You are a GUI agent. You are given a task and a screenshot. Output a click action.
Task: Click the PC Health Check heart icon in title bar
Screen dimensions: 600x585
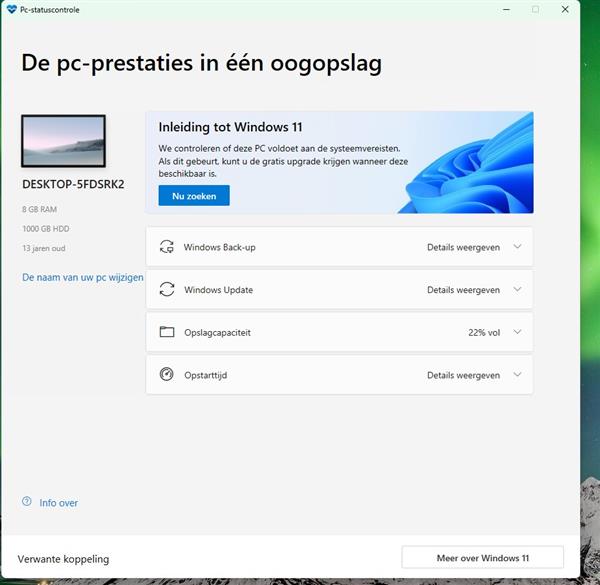[11, 9]
